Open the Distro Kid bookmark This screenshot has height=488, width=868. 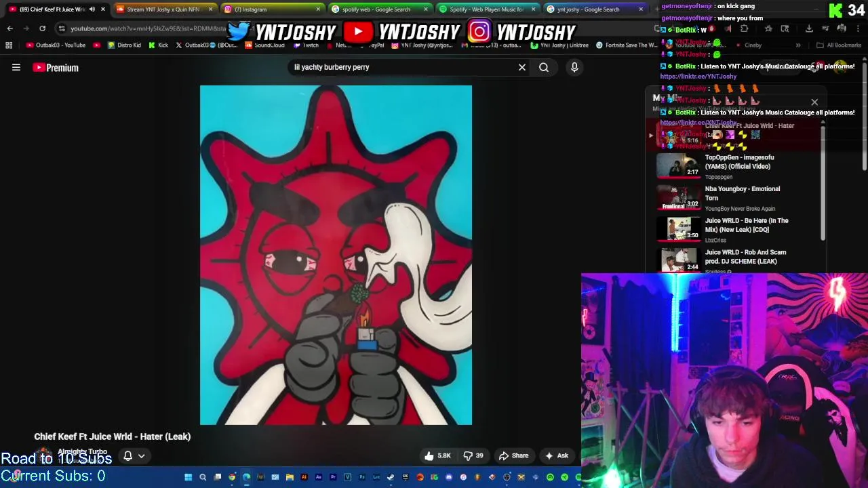coord(125,45)
